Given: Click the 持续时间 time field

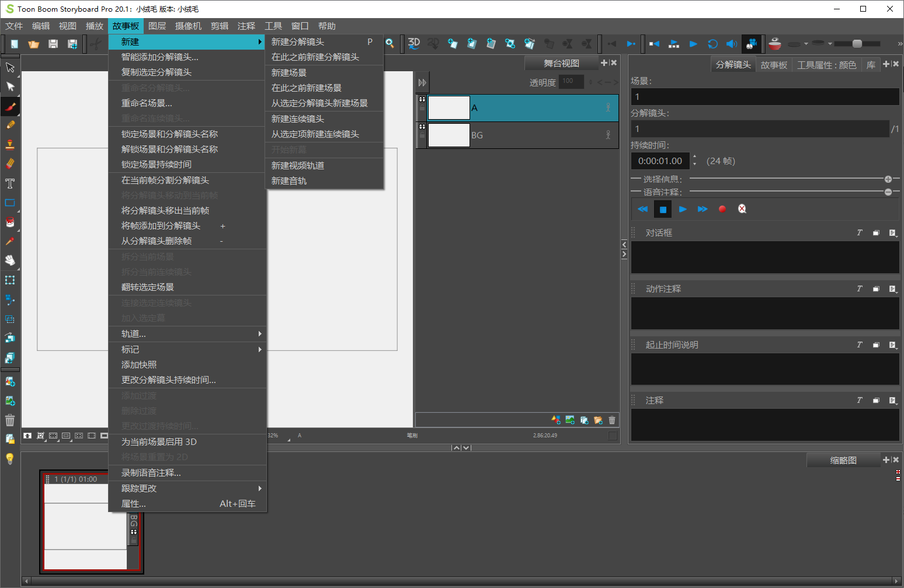Looking at the screenshot, I should [660, 161].
